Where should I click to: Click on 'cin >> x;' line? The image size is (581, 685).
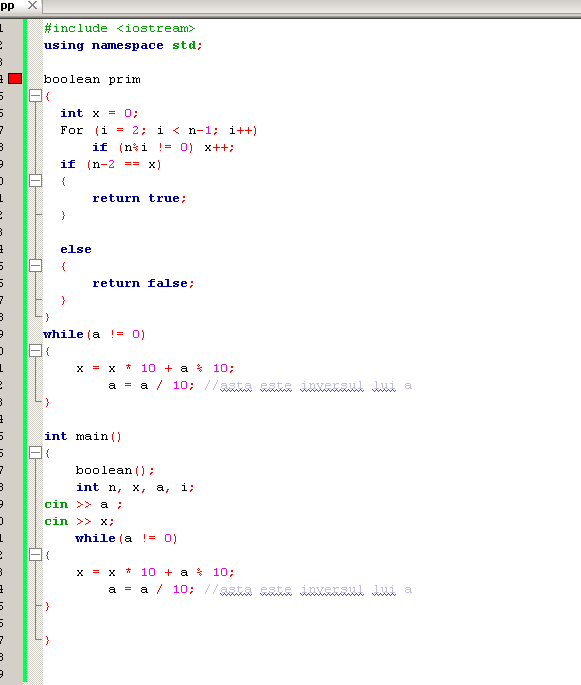point(79,522)
